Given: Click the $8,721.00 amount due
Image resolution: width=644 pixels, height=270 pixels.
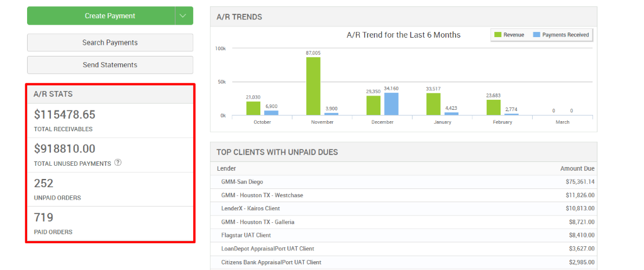Looking at the screenshot, I should (581, 222).
